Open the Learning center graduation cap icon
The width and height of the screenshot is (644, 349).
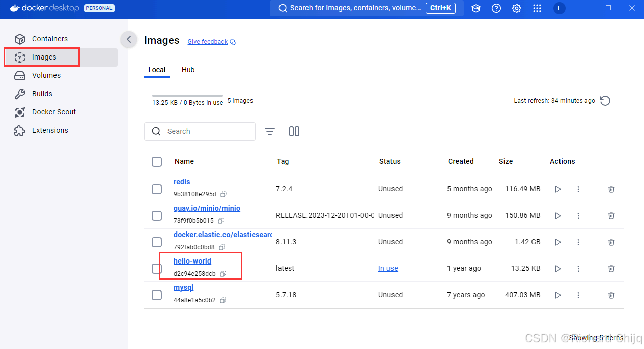point(476,8)
